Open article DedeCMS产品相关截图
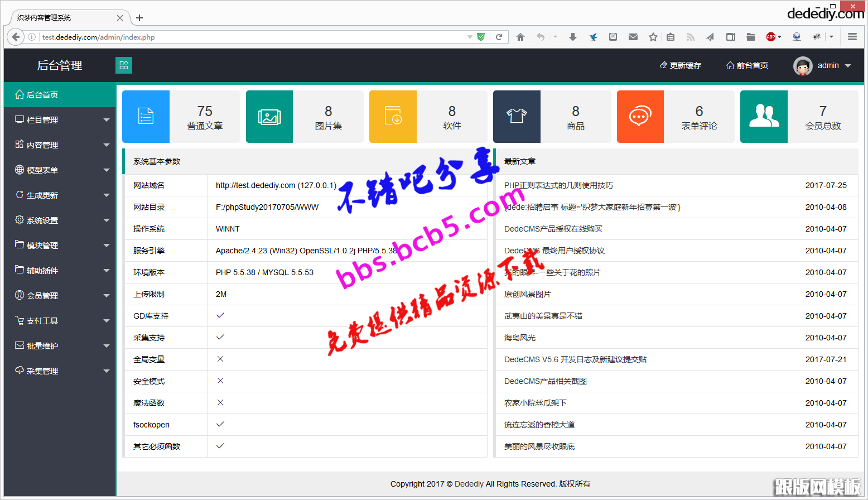This screenshot has width=868, height=500. pos(546,381)
